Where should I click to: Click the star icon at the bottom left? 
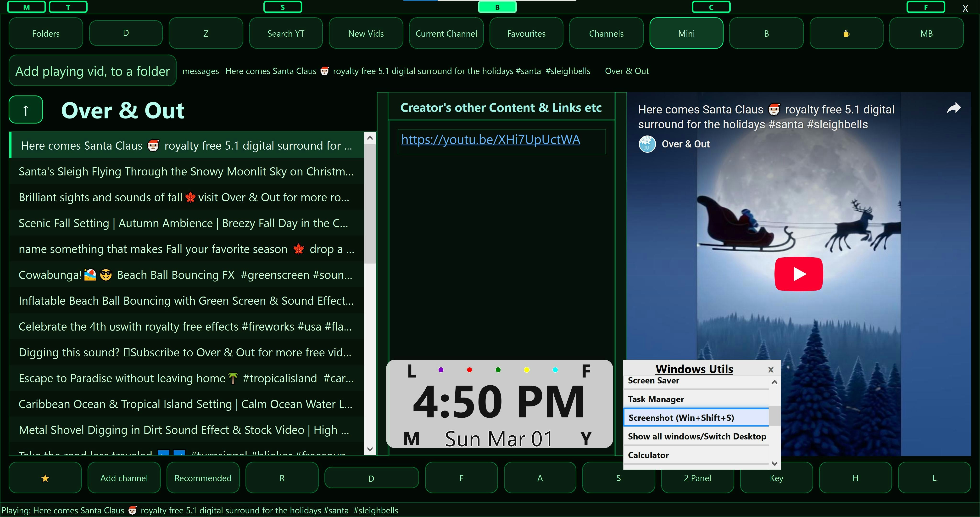coord(45,478)
